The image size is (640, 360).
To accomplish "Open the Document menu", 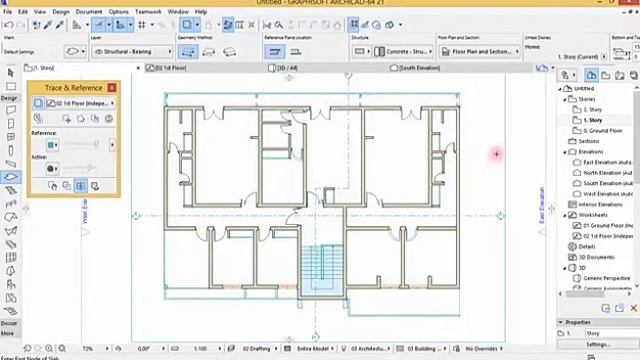I will 89,12.
